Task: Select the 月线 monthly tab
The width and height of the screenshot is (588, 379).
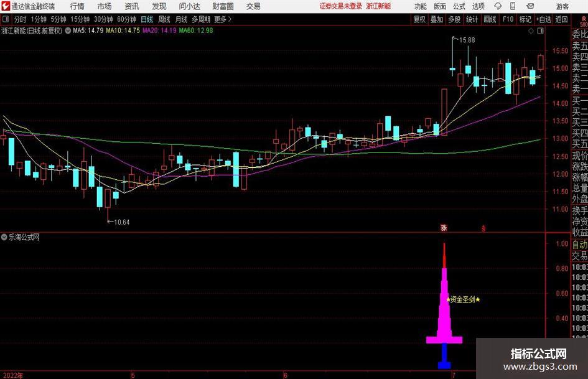Action: coord(181,19)
